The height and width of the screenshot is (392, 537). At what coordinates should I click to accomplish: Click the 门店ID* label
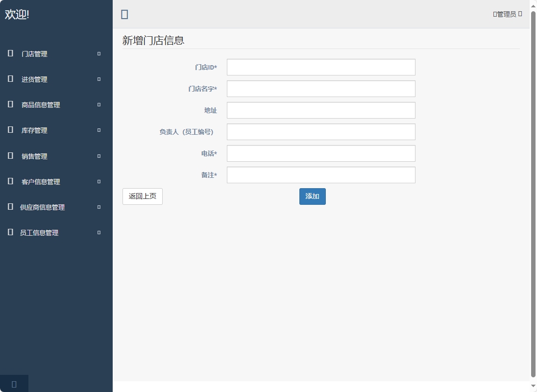pyautogui.click(x=206, y=67)
